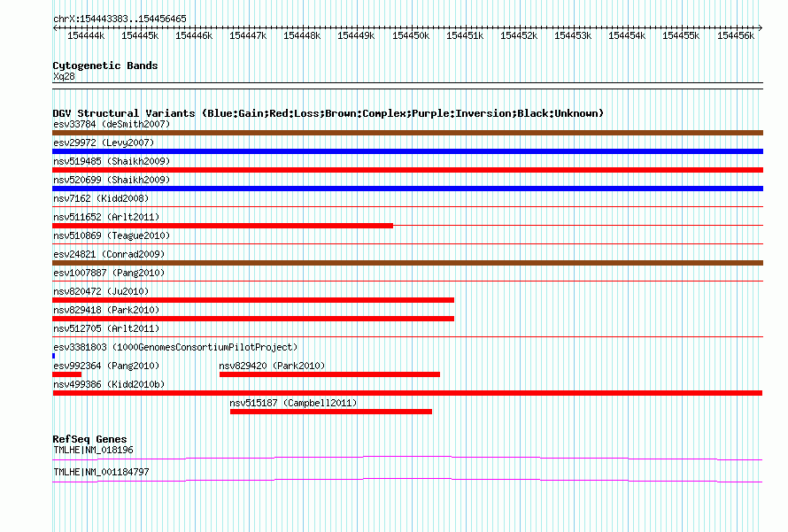This screenshot has width=788, height=532.
Task: Click the 154444k ruler tick label
Action: click(86, 35)
